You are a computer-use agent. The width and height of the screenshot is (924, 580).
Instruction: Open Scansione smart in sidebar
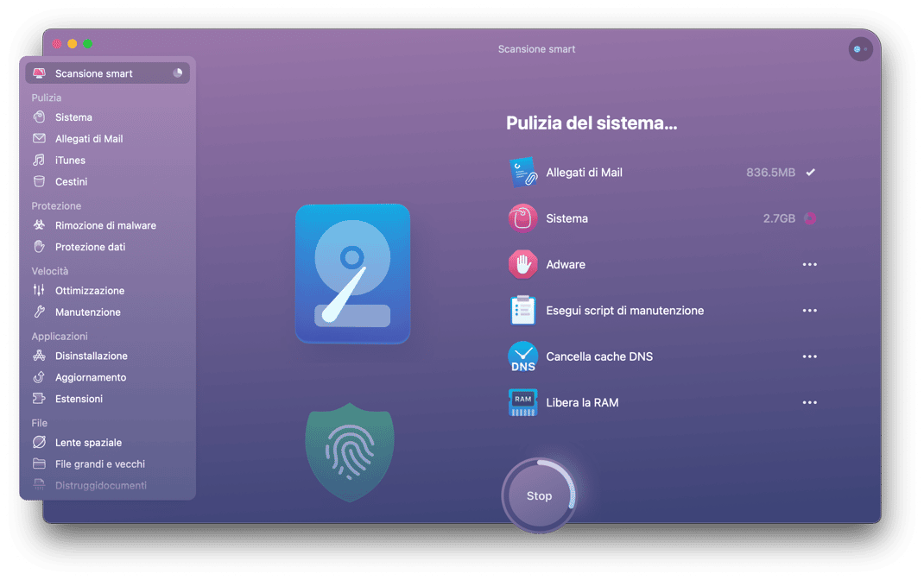click(107, 73)
